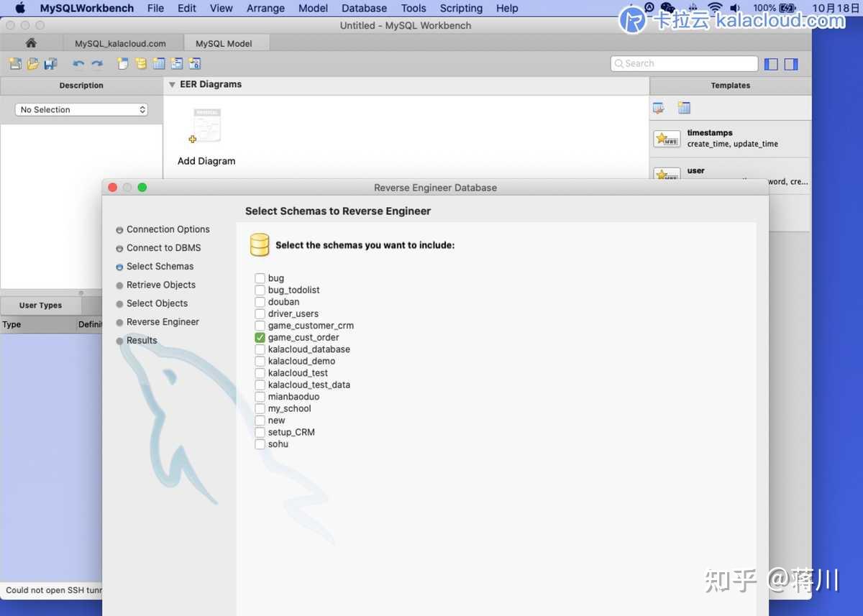Check the sohu schema checkbox
This screenshot has width=863, height=616.
[260, 444]
